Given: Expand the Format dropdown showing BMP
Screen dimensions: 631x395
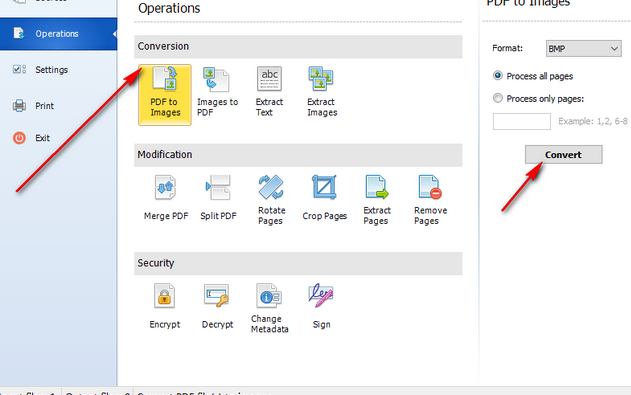Looking at the screenshot, I should pyautogui.click(x=584, y=49).
